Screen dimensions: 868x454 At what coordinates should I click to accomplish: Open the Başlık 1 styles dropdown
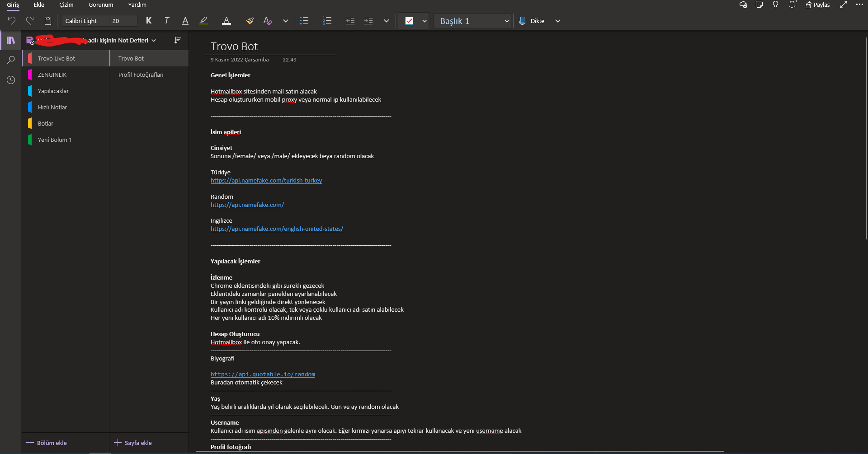(472, 21)
